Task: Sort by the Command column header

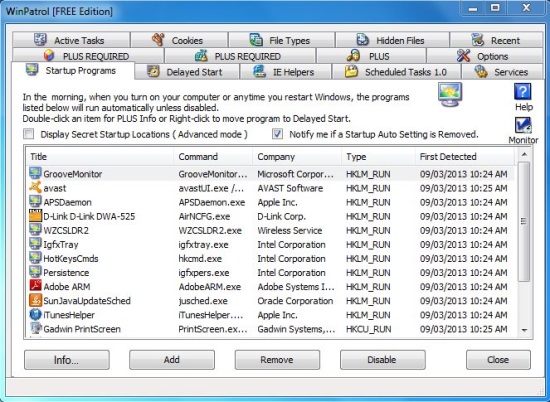Action: 213,156
